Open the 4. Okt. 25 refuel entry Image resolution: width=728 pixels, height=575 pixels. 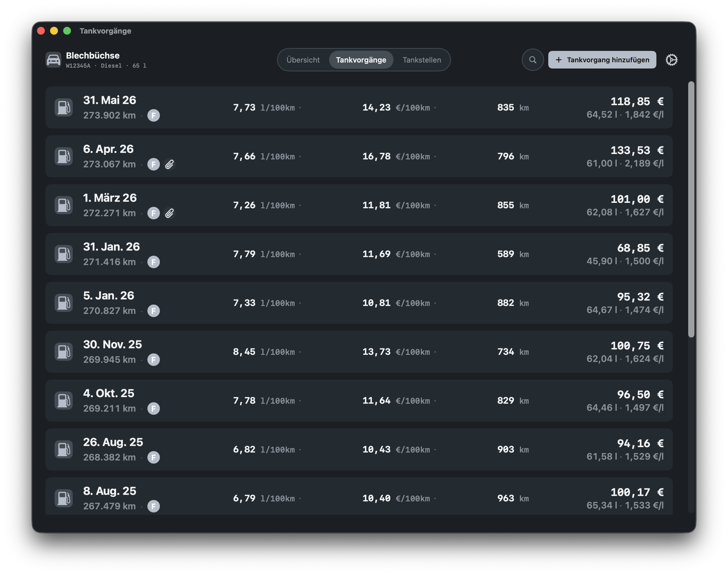pyautogui.click(x=359, y=401)
